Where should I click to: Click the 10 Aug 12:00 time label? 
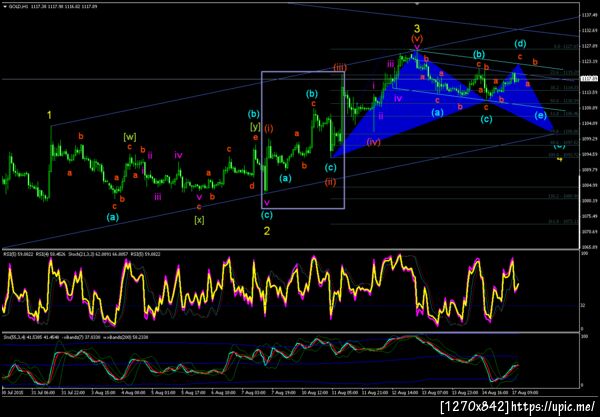pyautogui.click(x=313, y=393)
